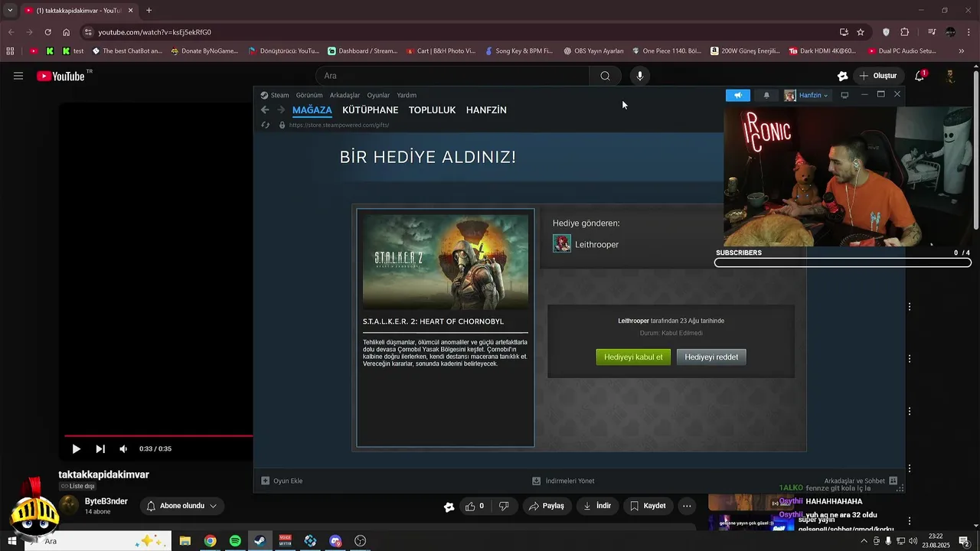Click Steam announcements megaphone button
Screen dimensions: 980x551
738,96
